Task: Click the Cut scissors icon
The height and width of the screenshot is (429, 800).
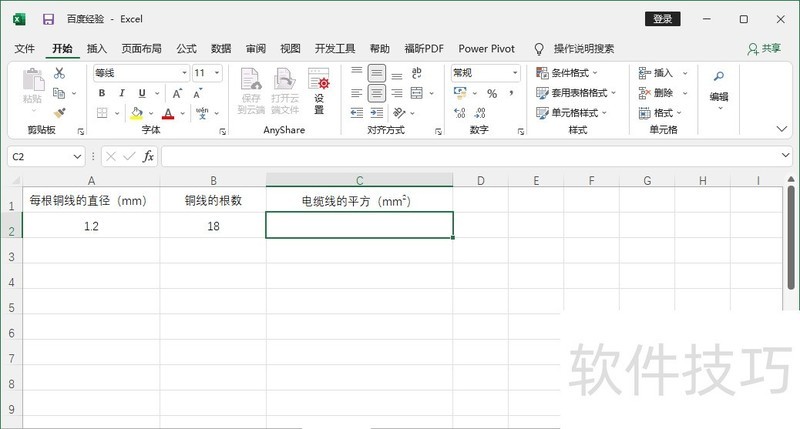Action: (x=60, y=73)
